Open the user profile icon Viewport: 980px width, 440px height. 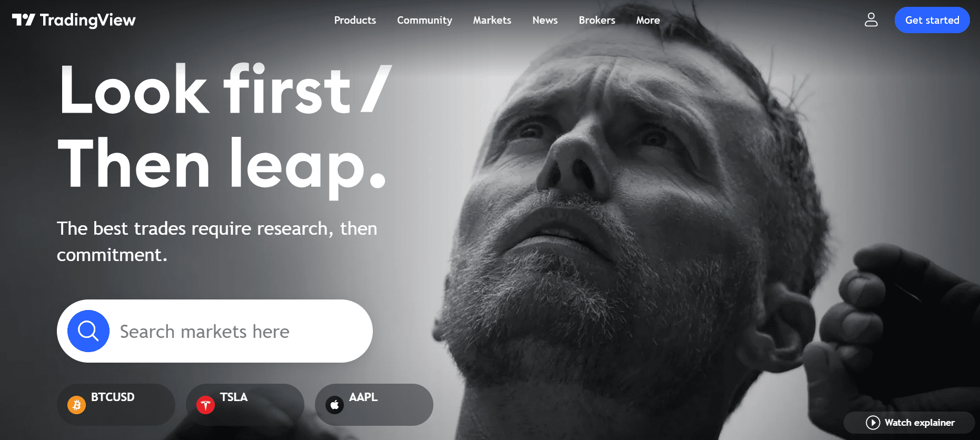871,20
